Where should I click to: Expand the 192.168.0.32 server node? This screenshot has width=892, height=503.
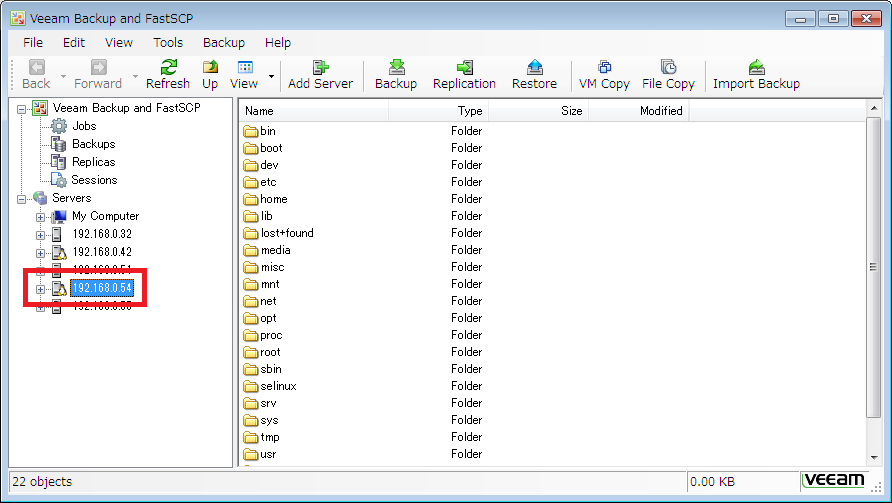[x=40, y=235]
